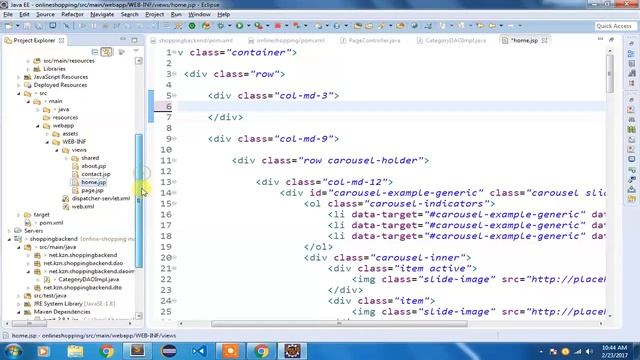640x360 pixels.
Task: Click Collapse All in Project Explorer
Action: pos(95,52)
